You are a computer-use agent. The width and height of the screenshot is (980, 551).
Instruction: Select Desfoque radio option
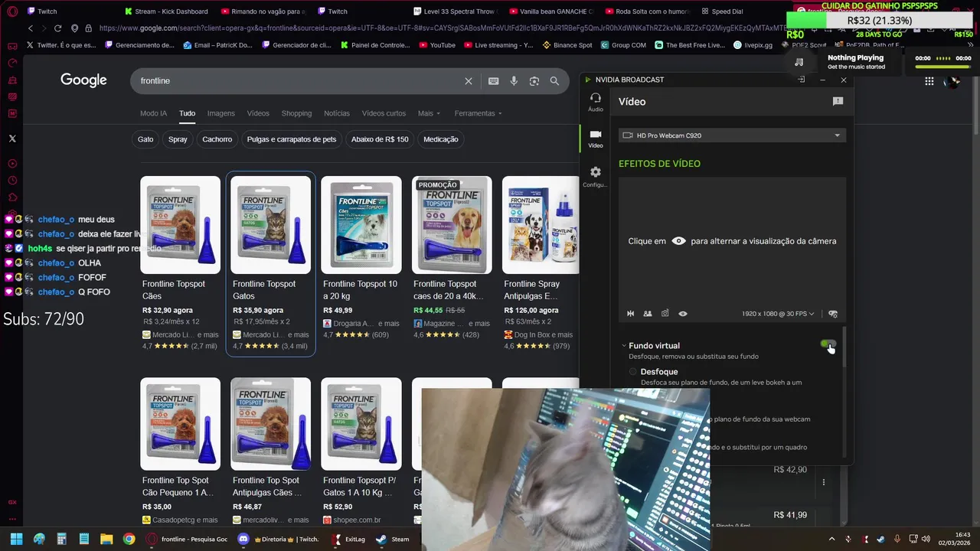(x=632, y=372)
